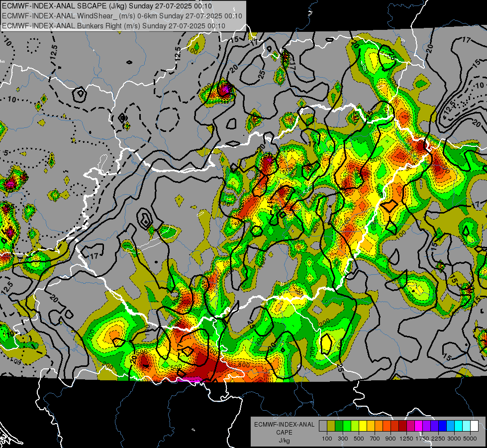Click the bright magenta legend swatch
Screen dimensions: 487x448
(x=419, y=426)
